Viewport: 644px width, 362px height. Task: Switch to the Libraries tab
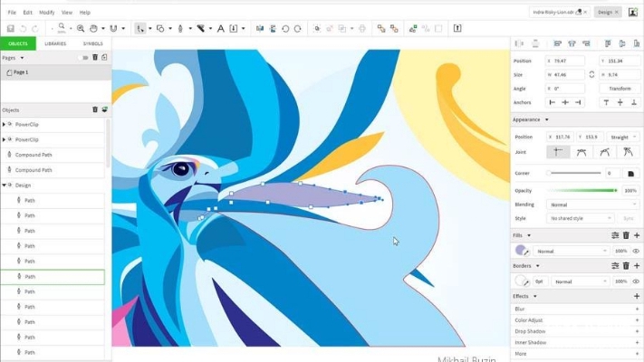tap(55, 43)
